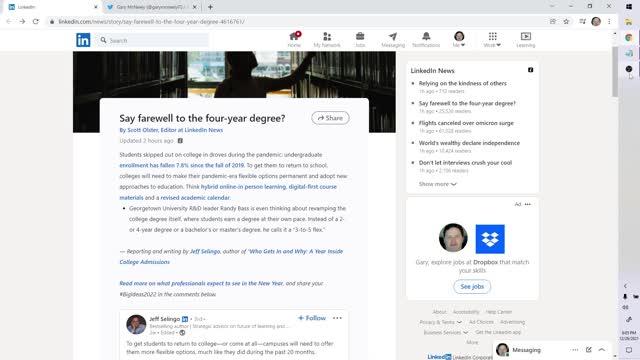Open news story World's wealthy declare independence
This screenshot has width=640, height=360.
coord(469,143)
